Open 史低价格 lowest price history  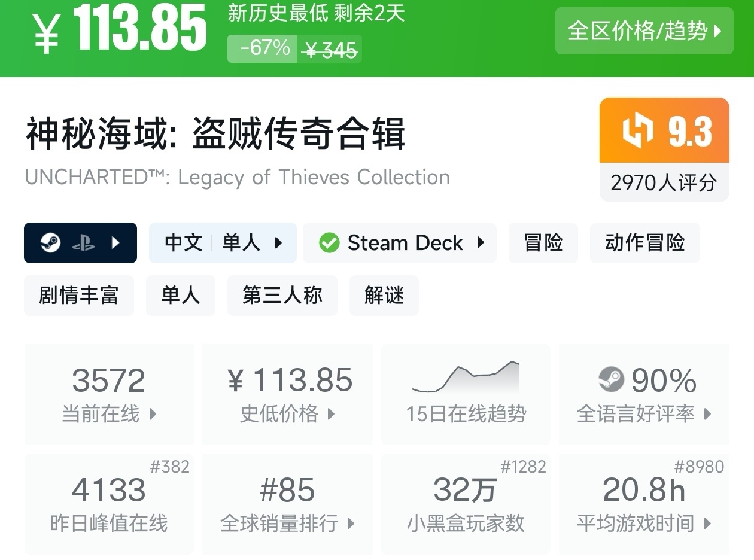click(x=287, y=413)
